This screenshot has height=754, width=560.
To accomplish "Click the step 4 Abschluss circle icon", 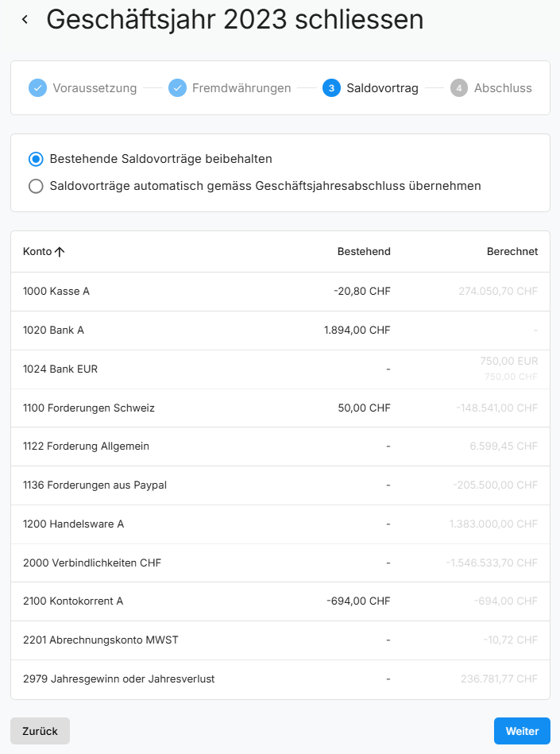I will tap(459, 88).
